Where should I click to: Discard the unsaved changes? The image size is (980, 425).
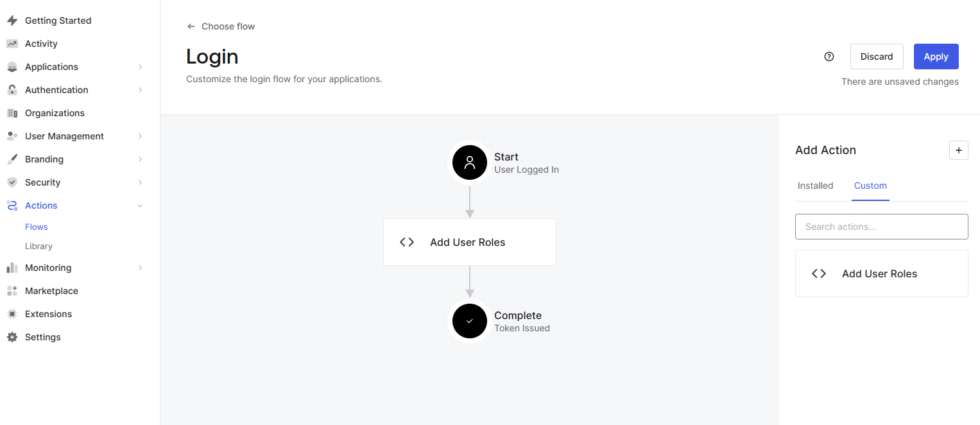[877, 56]
